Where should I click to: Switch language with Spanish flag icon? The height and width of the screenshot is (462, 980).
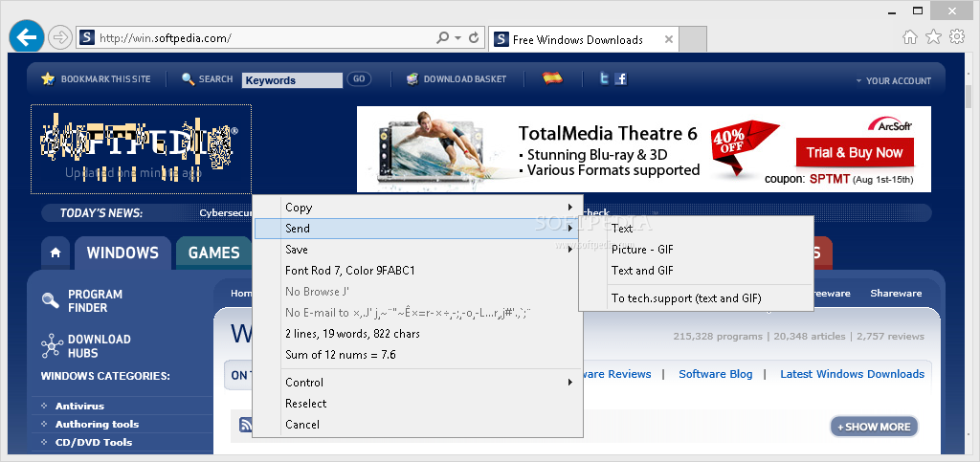(x=552, y=78)
